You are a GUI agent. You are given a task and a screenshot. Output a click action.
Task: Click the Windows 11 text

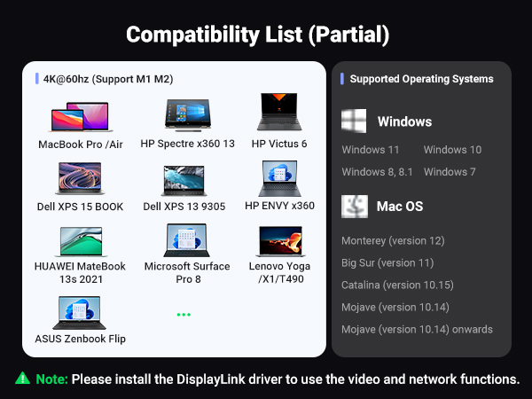pyautogui.click(x=370, y=150)
